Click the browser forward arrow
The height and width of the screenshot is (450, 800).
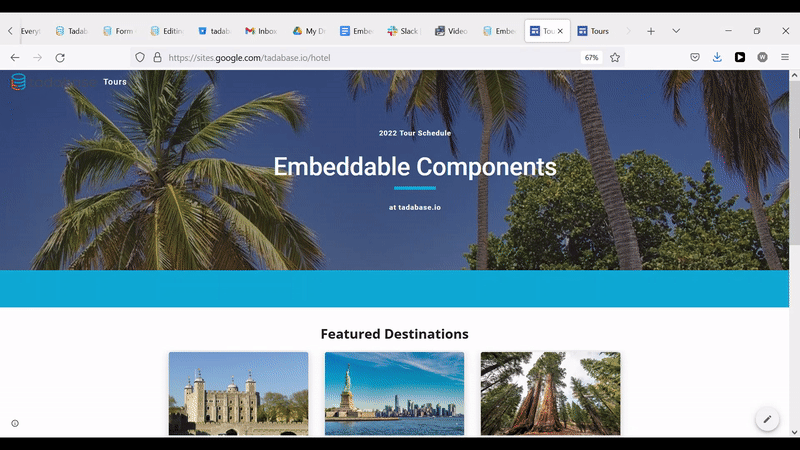tap(37, 58)
